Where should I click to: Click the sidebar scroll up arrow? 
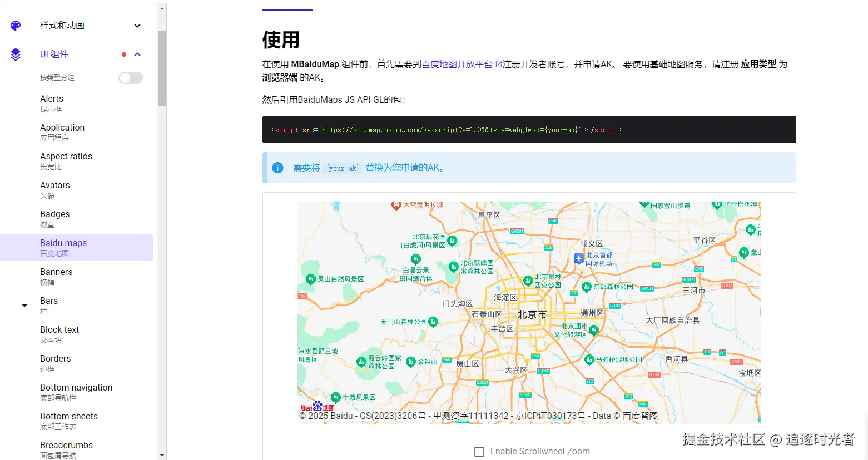click(x=162, y=8)
